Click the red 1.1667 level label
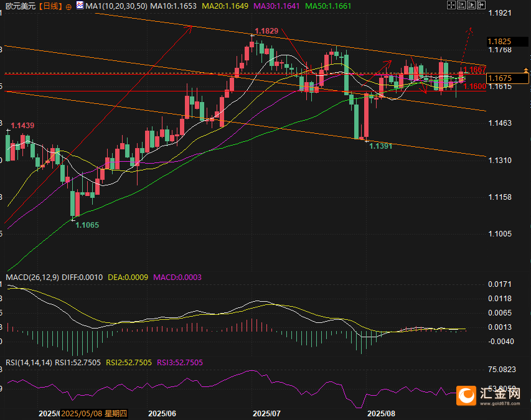Image resolution: width=531 pixels, height=420 pixels. pos(475,70)
